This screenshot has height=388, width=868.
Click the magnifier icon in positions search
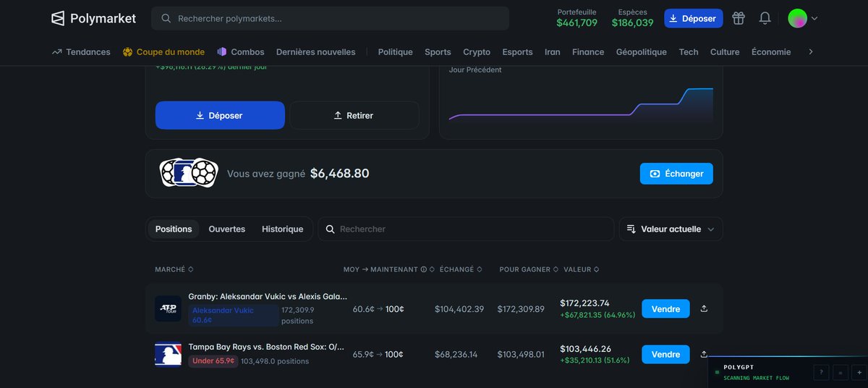pos(330,229)
